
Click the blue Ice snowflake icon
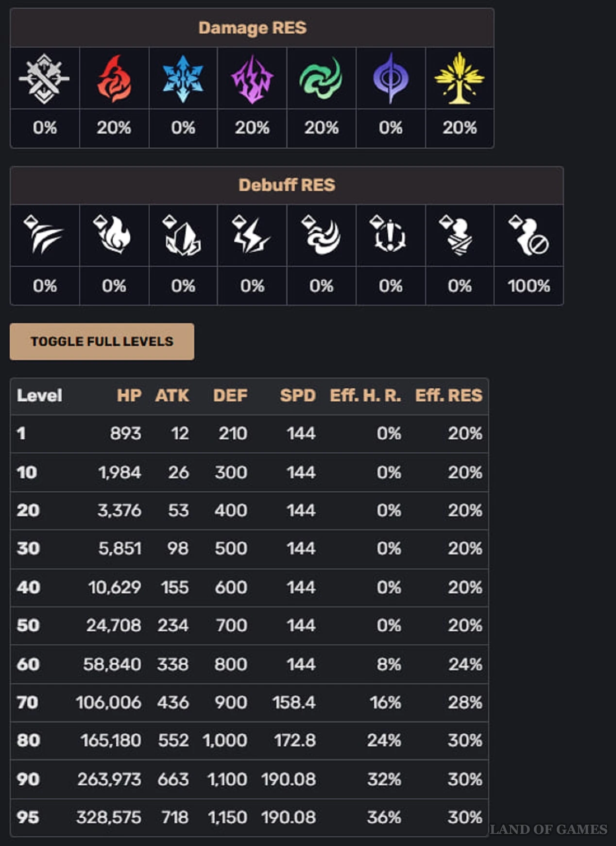tap(183, 79)
